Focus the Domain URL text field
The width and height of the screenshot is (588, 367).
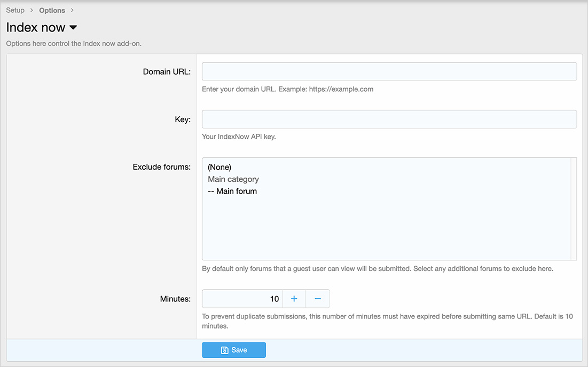(x=389, y=71)
